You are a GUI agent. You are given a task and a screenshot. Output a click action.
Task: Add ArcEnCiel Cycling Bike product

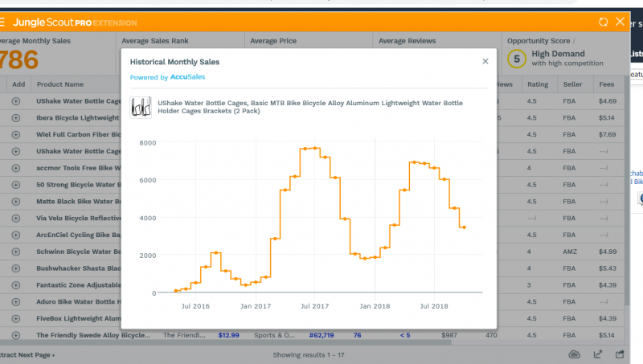[x=16, y=235]
